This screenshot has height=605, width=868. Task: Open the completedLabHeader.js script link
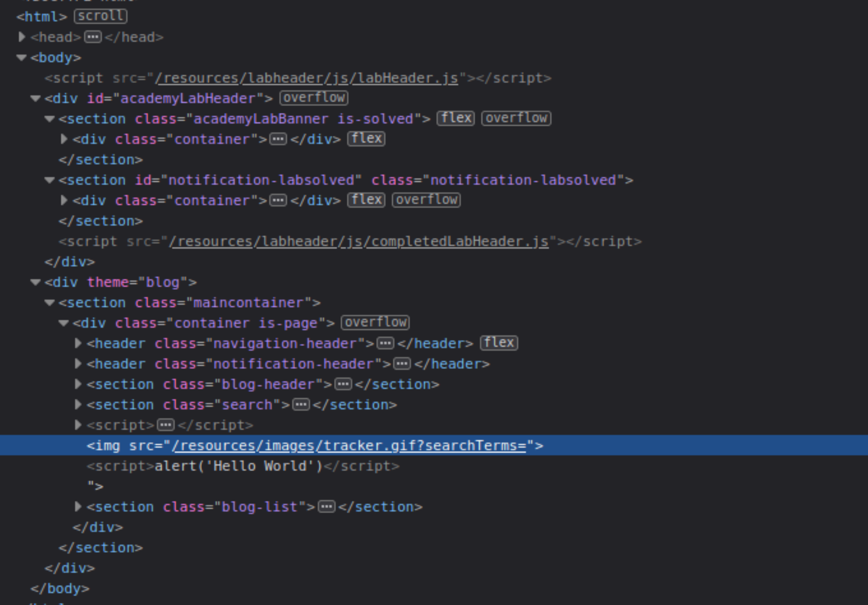pyautogui.click(x=359, y=241)
